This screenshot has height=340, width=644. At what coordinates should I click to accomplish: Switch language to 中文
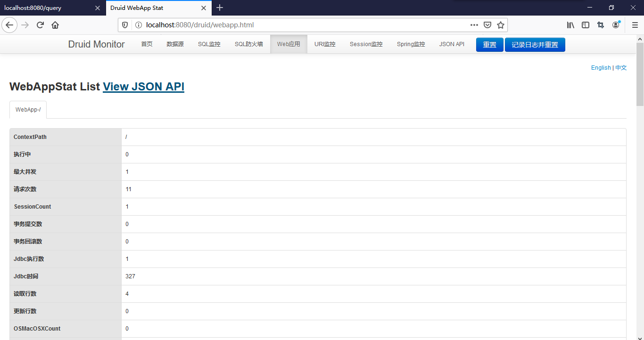[x=621, y=68]
